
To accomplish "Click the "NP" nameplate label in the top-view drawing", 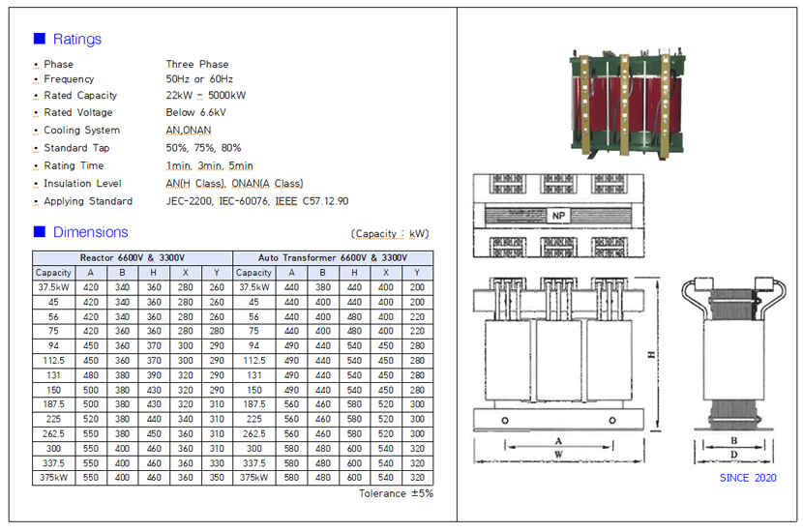I will (x=558, y=216).
